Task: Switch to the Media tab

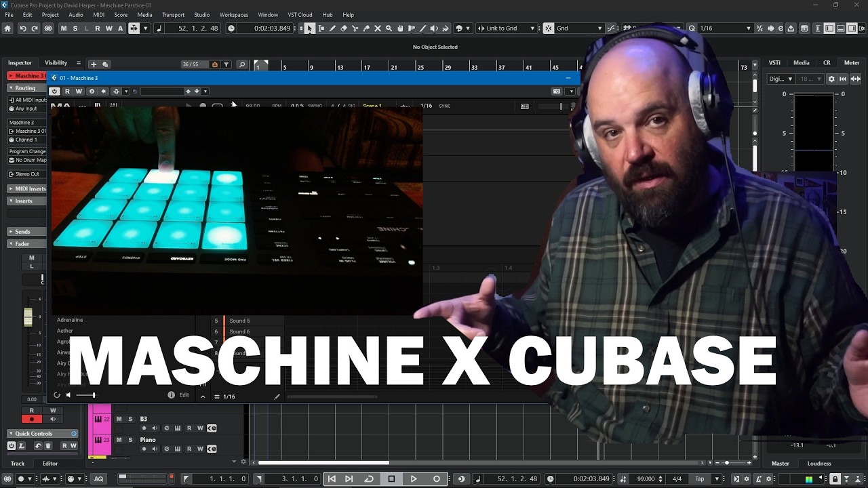Action: coord(802,63)
